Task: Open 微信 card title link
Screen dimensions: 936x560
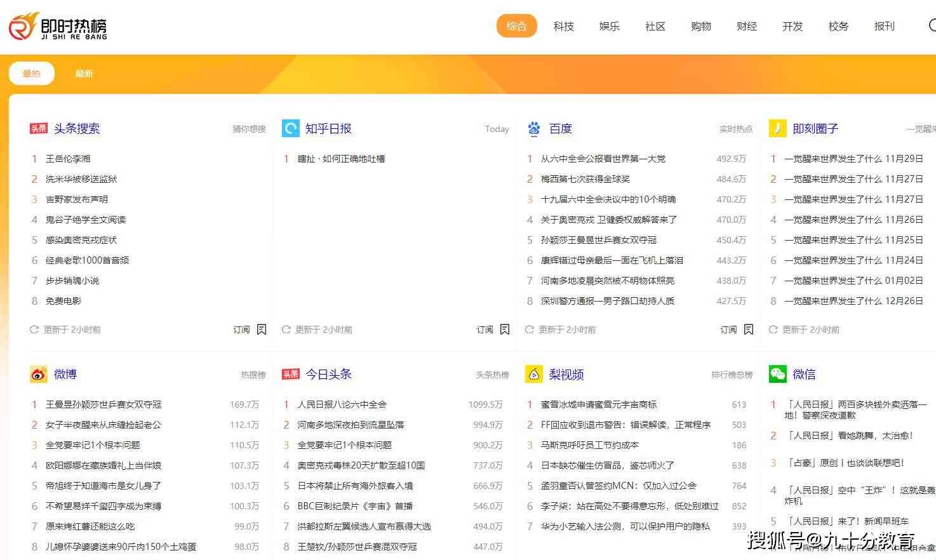Action: [x=804, y=374]
